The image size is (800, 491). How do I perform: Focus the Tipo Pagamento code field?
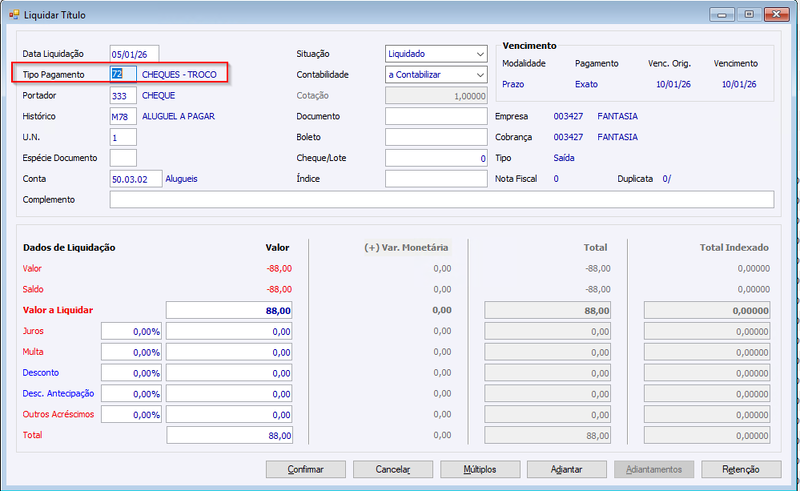coord(123,75)
